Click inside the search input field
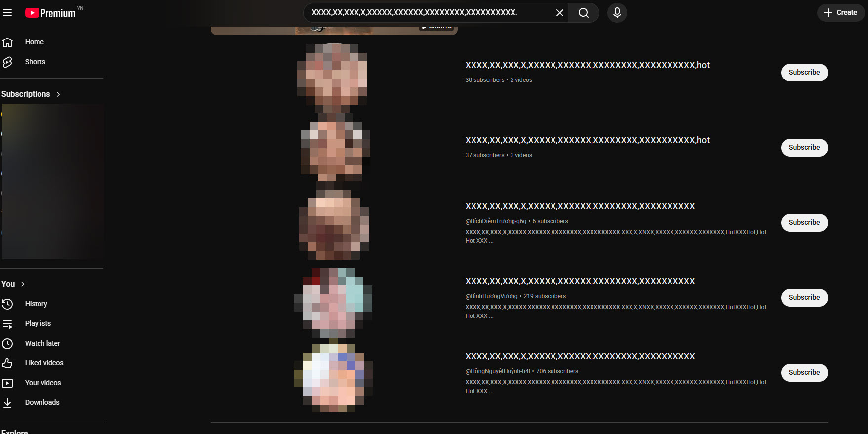This screenshot has width=868, height=434. [425, 13]
